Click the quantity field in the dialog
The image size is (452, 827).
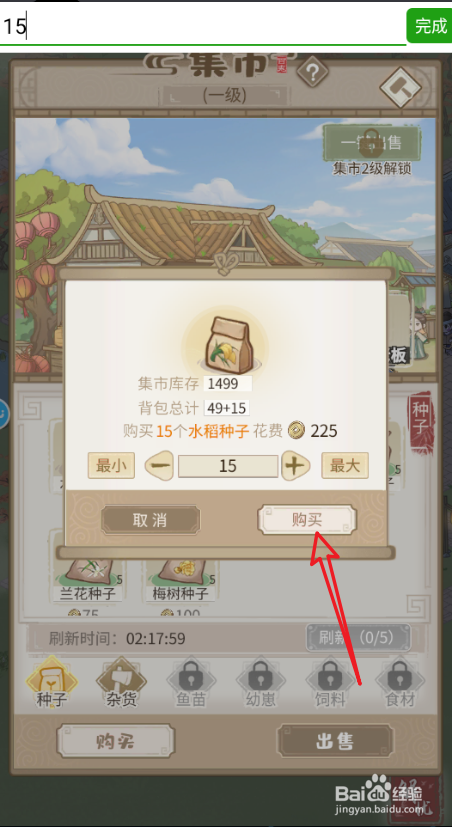click(228, 466)
